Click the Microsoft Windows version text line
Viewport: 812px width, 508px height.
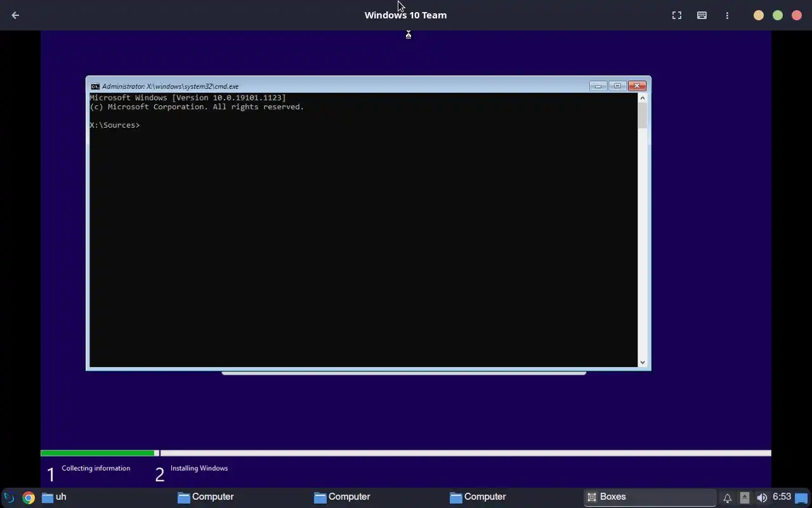(x=188, y=98)
